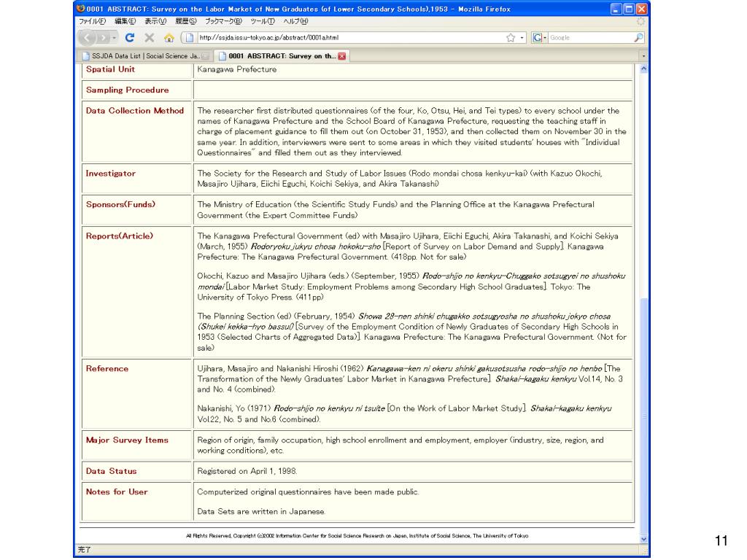Go forward with the Forward arrow button

[x=104, y=38]
